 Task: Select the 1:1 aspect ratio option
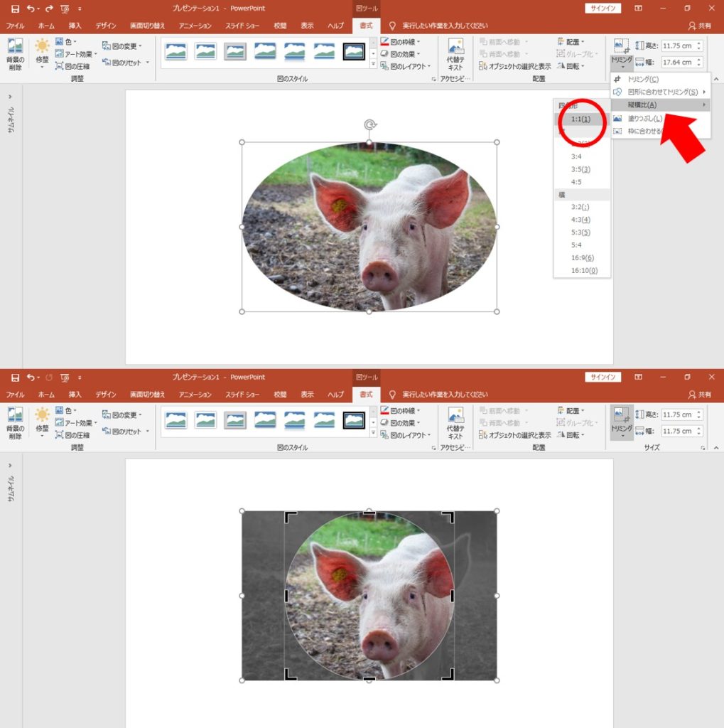click(x=580, y=119)
